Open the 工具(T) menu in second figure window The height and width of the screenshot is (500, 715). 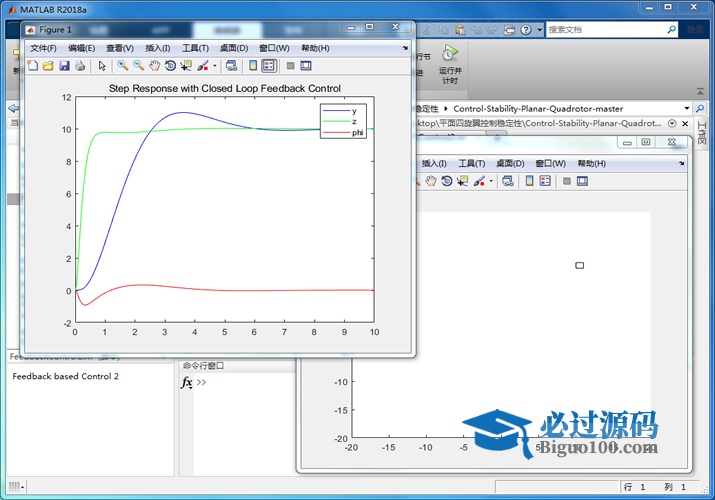(473, 163)
